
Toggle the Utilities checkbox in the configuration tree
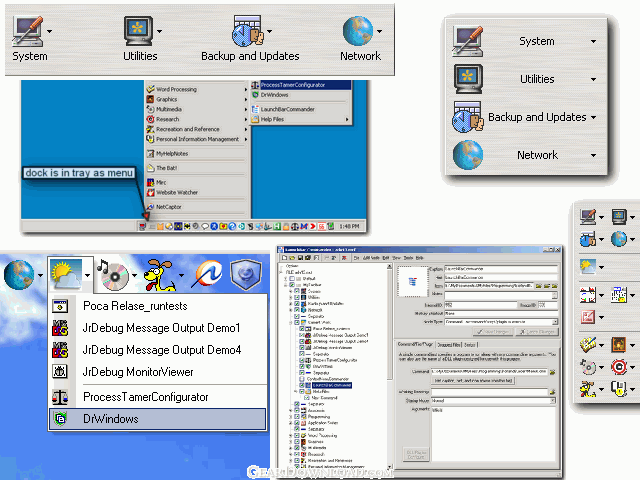click(x=297, y=298)
